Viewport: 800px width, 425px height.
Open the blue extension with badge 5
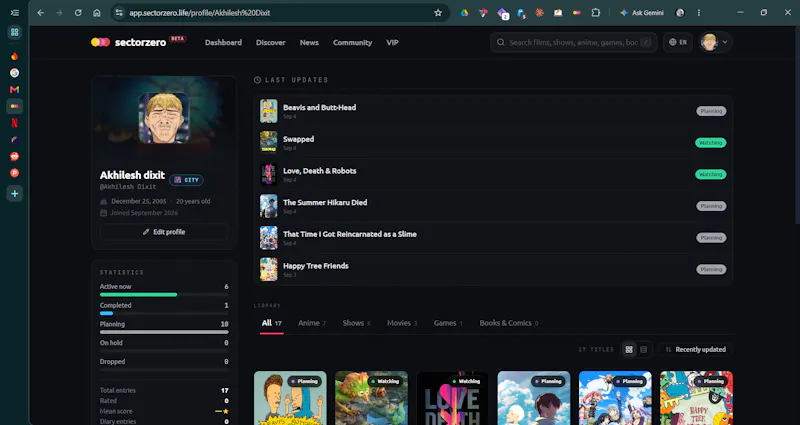coord(521,13)
